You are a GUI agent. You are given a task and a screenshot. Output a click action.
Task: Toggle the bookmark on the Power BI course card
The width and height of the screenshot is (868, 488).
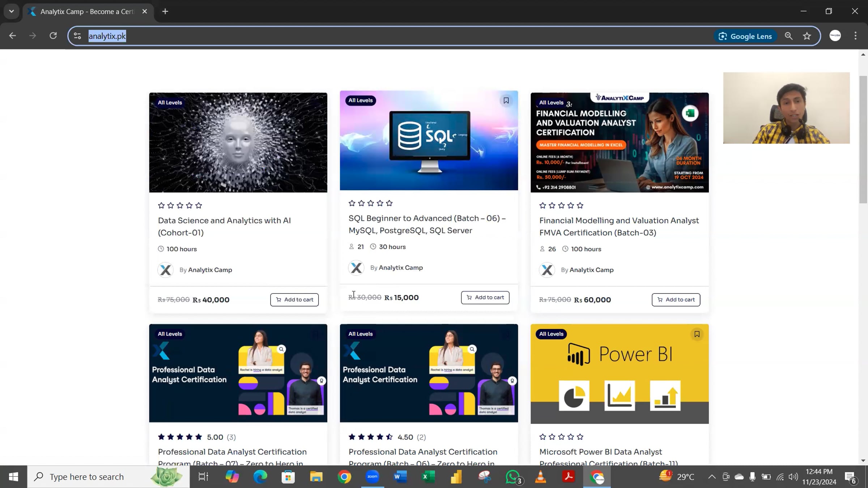click(x=697, y=334)
